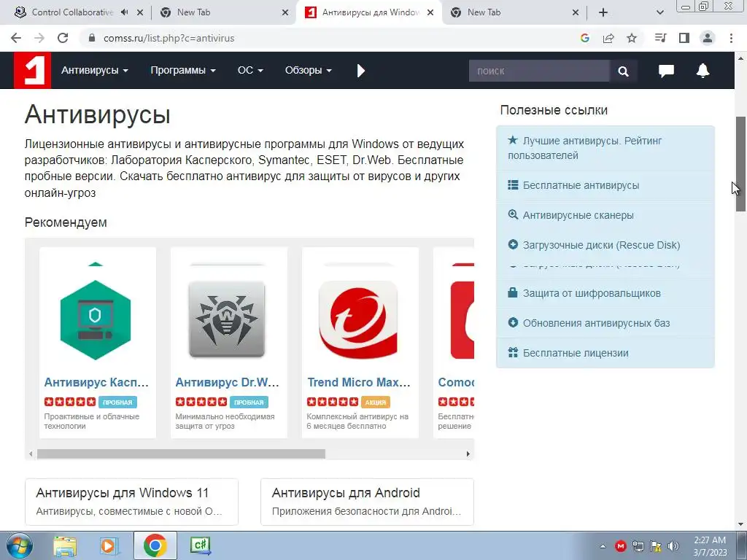Open Антивирусы для Windows 11 card
Image resolution: width=747 pixels, height=560 pixels.
(x=131, y=502)
